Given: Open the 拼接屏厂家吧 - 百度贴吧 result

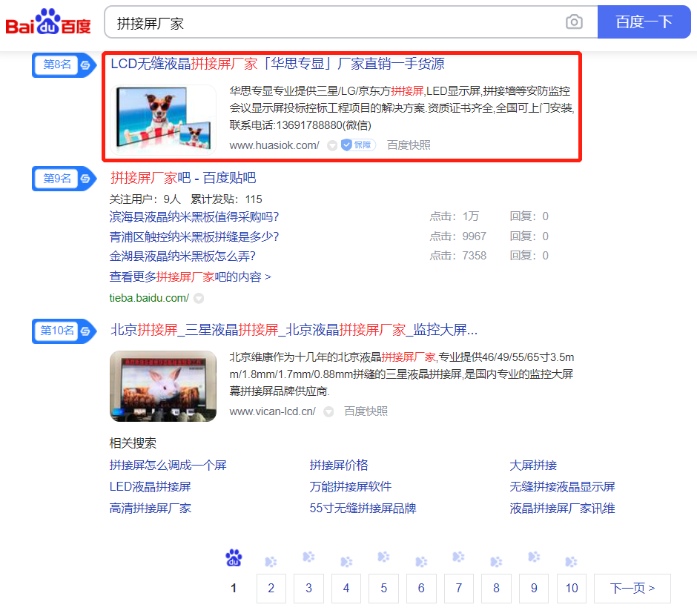Looking at the screenshot, I should [x=183, y=178].
